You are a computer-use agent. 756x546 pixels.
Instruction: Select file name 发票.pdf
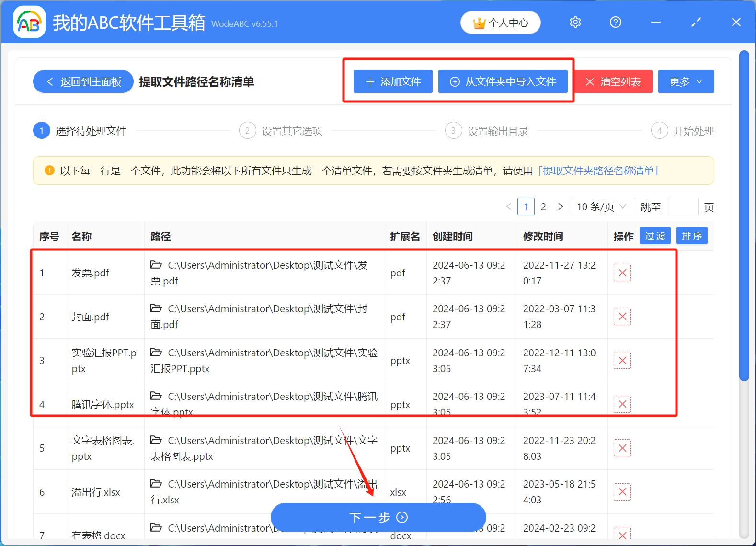point(91,273)
